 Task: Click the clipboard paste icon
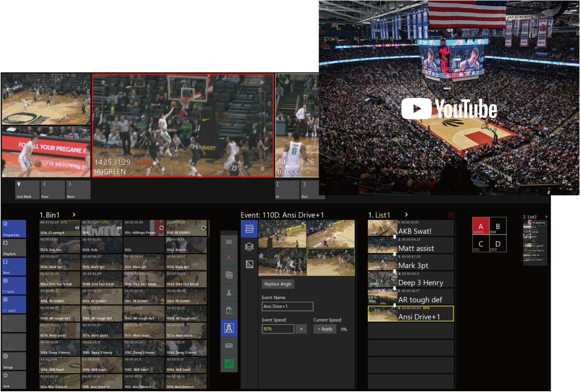tap(229, 310)
